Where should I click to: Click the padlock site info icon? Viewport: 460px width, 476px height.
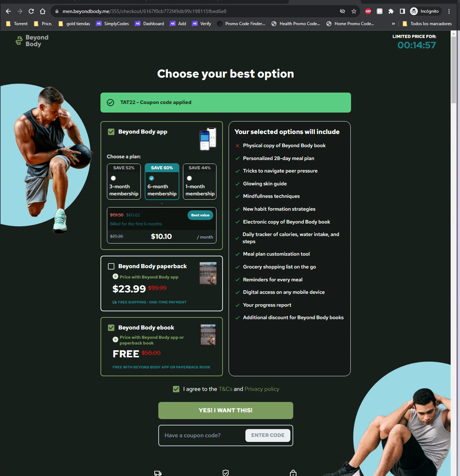(x=57, y=11)
